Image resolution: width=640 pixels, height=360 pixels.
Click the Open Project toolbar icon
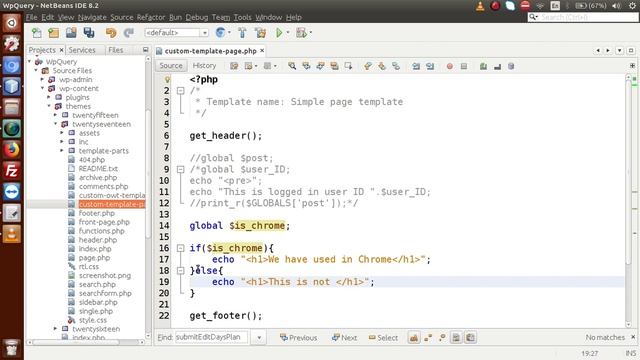(x=71, y=33)
